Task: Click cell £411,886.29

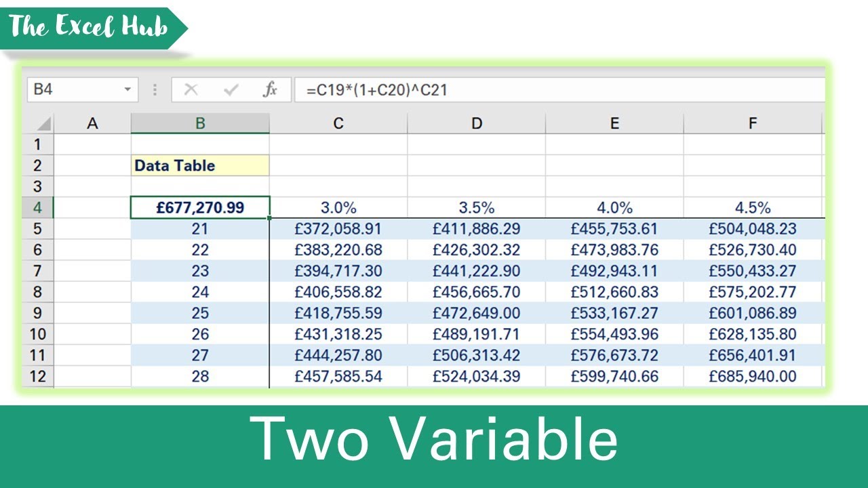Action: click(477, 228)
